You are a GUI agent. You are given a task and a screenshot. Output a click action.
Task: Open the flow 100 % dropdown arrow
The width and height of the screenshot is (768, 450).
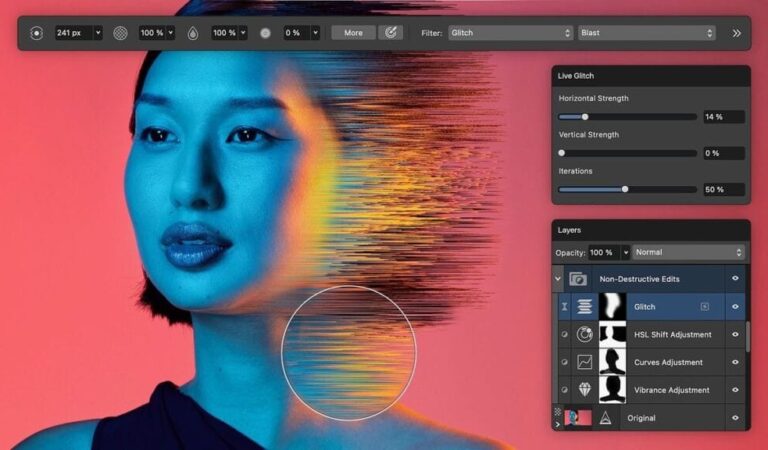[243, 33]
